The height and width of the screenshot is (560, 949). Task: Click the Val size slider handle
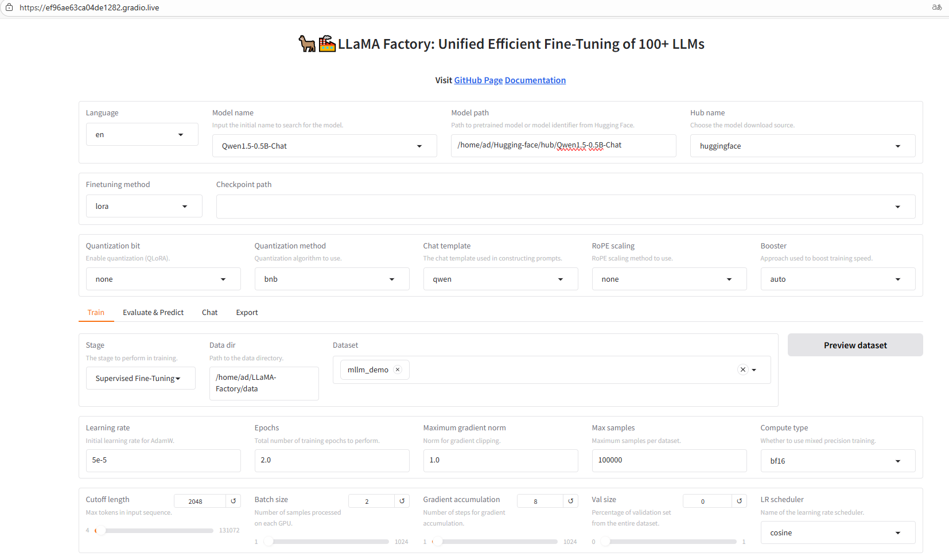coord(605,541)
